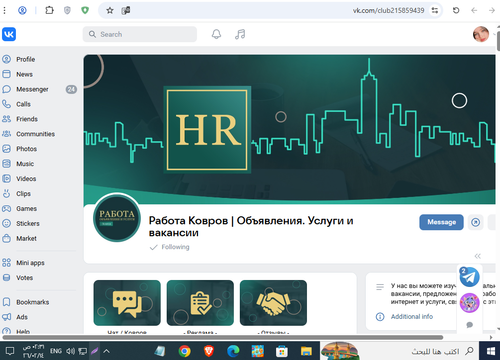Image resolution: width=500 pixels, height=360 pixels.
Task: Click the ENG language indicator
Action: [56, 351]
